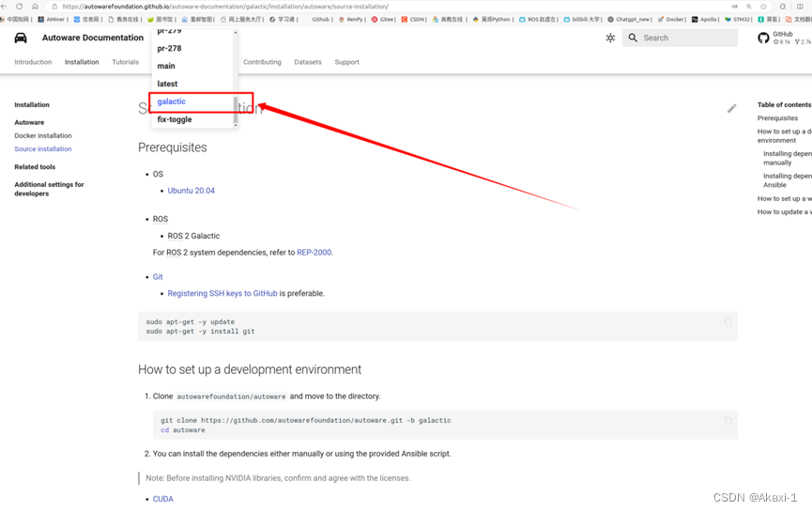
Task: Open the Datasets tab
Action: tap(308, 62)
